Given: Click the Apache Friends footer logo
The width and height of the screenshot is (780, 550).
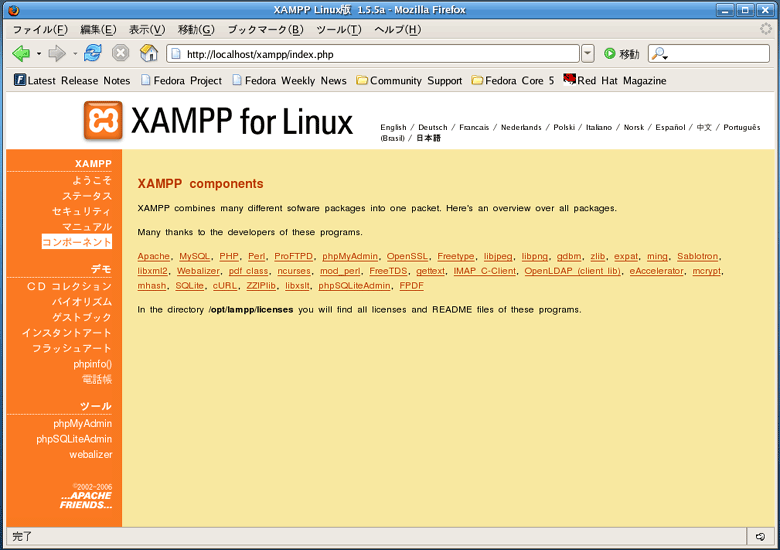Looking at the screenshot, I should (86, 500).
